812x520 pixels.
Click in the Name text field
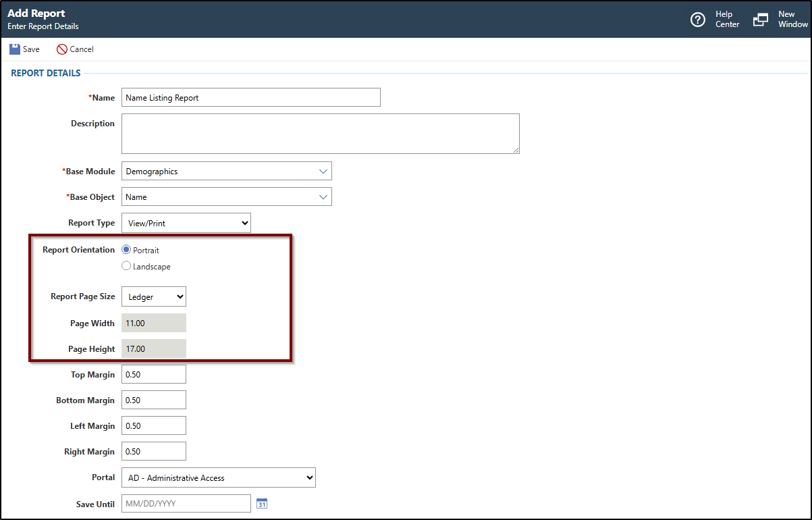tap(250, 98)
